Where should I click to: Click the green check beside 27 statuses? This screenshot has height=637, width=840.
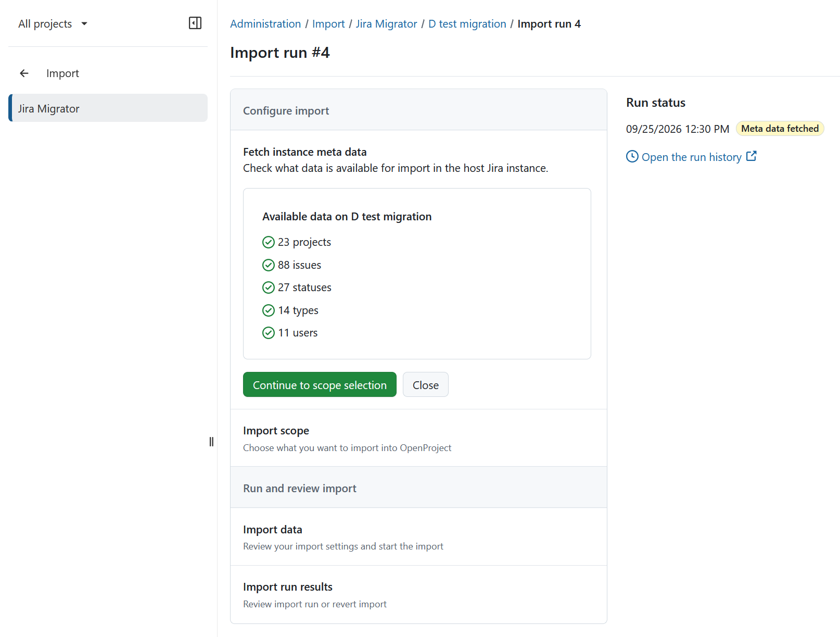point(269,288)
